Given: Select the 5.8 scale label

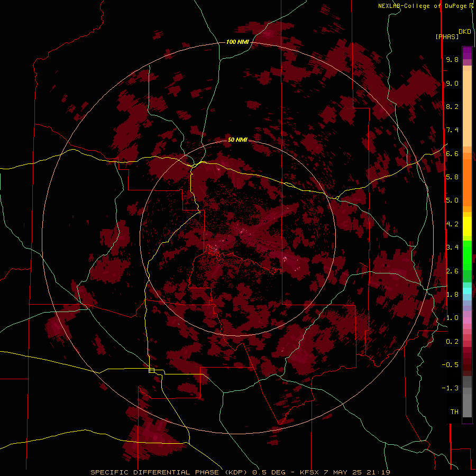Looking at the screenshot, I should 452,177.
